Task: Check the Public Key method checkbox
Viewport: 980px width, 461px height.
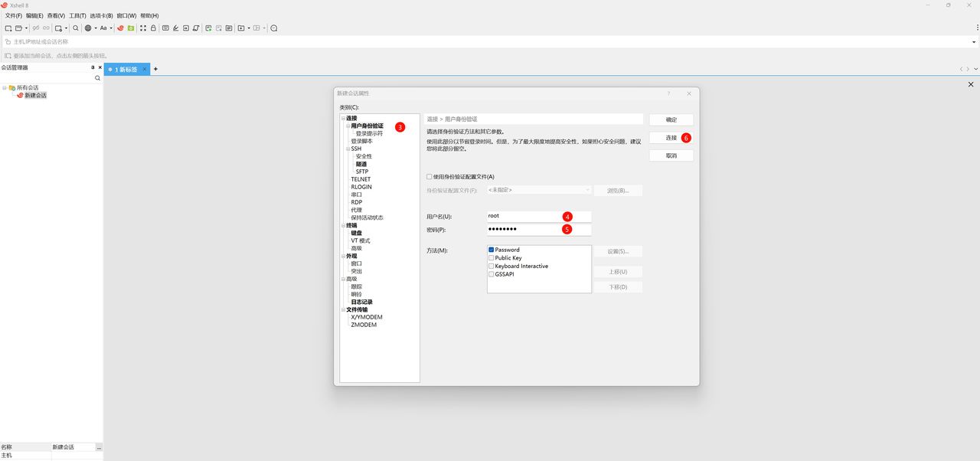Action: [492, 258]
